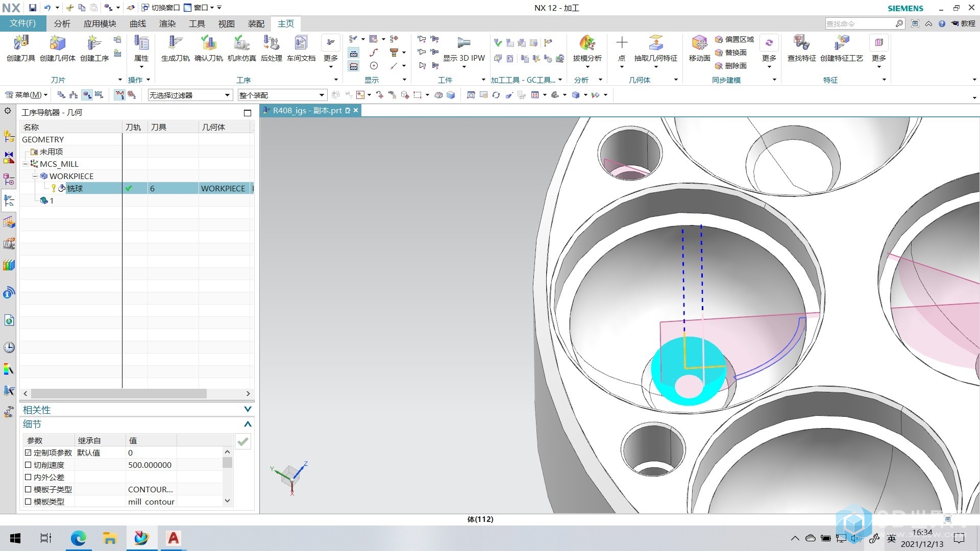Screen dimensions: 980x551
Task: Collapse the MCS_MILL tree node
Action: click(26, 164)
